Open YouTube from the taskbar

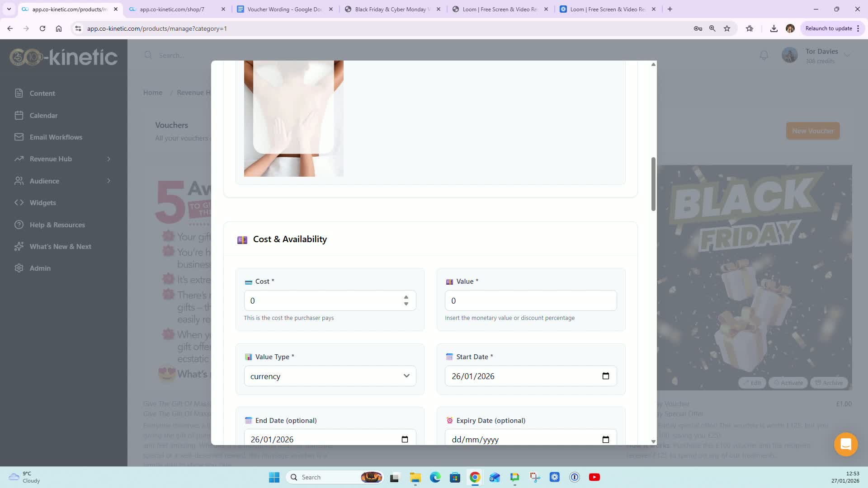(594, 477)
